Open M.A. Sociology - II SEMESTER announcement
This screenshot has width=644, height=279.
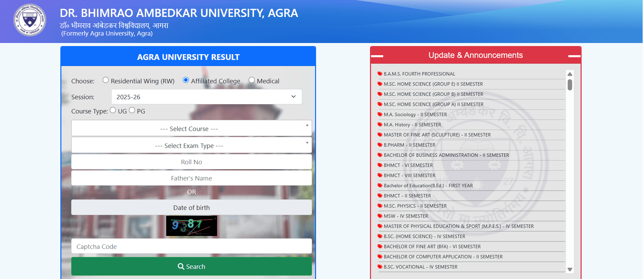(415, 114)
